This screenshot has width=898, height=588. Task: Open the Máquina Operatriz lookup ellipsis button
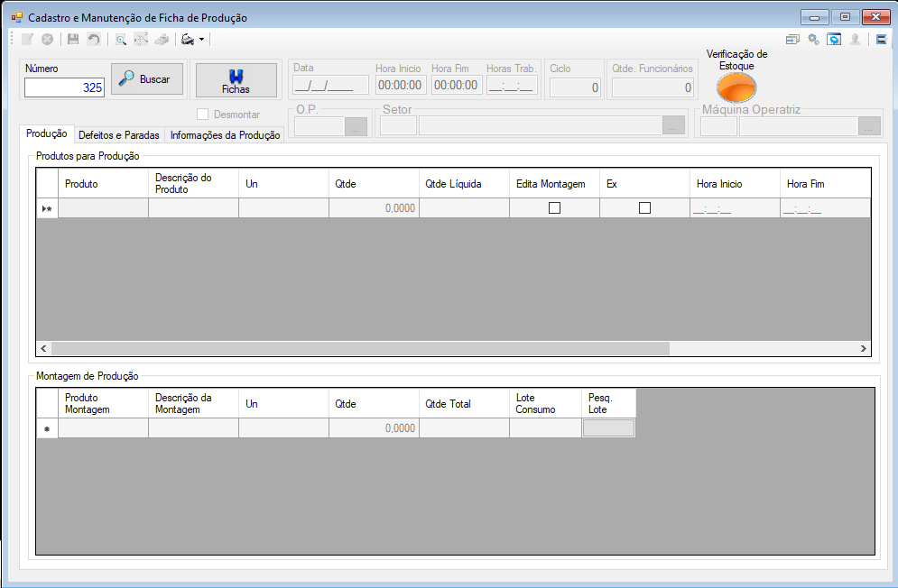pyautogui.click(x=869, y=126)
